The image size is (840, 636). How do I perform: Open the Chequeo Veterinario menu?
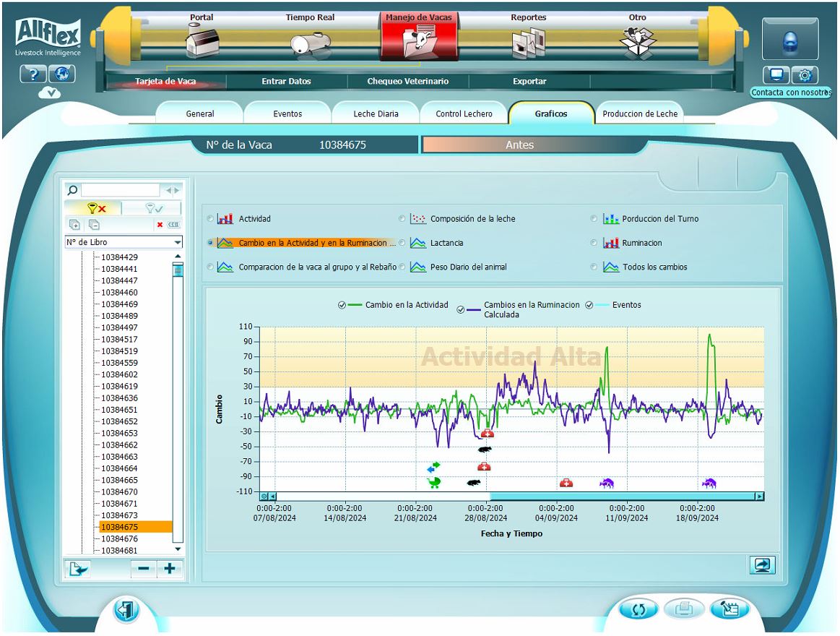pyautogui.click(x=407, y=82)
